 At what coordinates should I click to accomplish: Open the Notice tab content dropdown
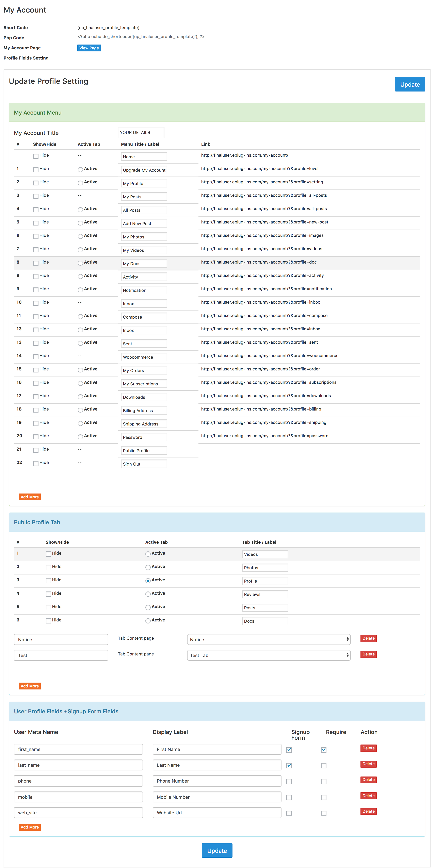[x=268, y=639]
